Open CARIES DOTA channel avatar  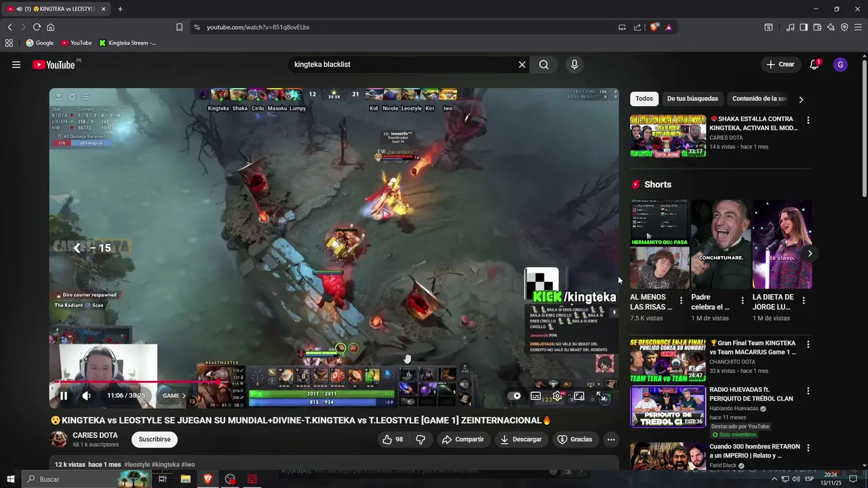click(x=59, y=439)
